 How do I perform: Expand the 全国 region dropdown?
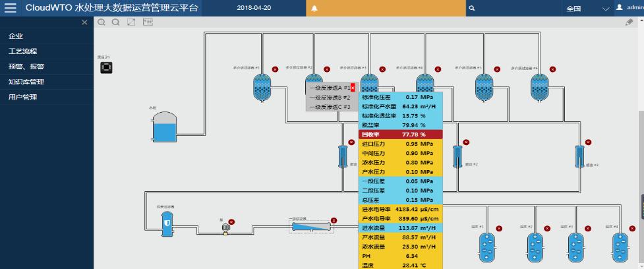pyautogui.click(x=606, y=9)
